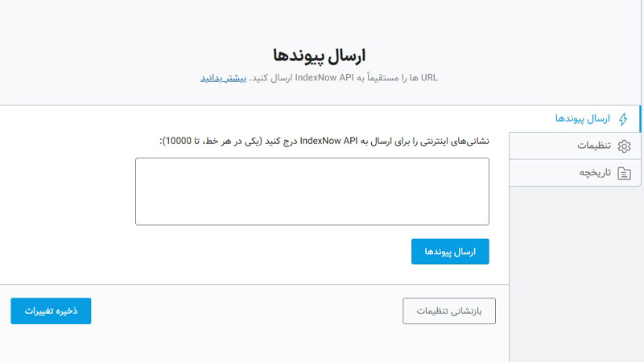The width and height of the screenshot is (644, 362).
Task: Click "IndexNow API" in the textarea label
Action: pyautogui.click(x=328, y=141)
